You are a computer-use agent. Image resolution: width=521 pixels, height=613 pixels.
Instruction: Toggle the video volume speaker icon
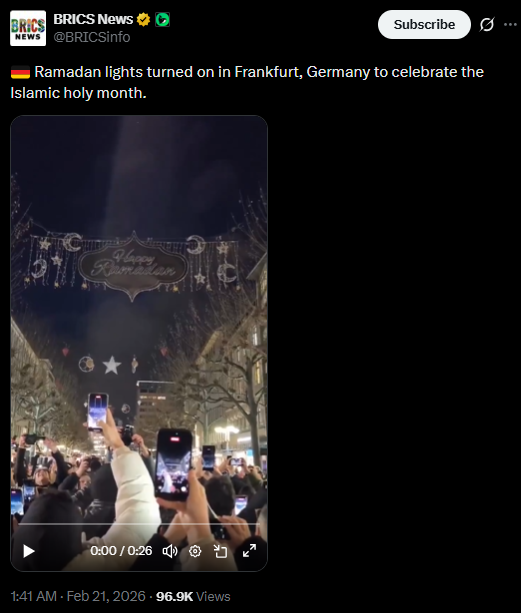point(170,551)
